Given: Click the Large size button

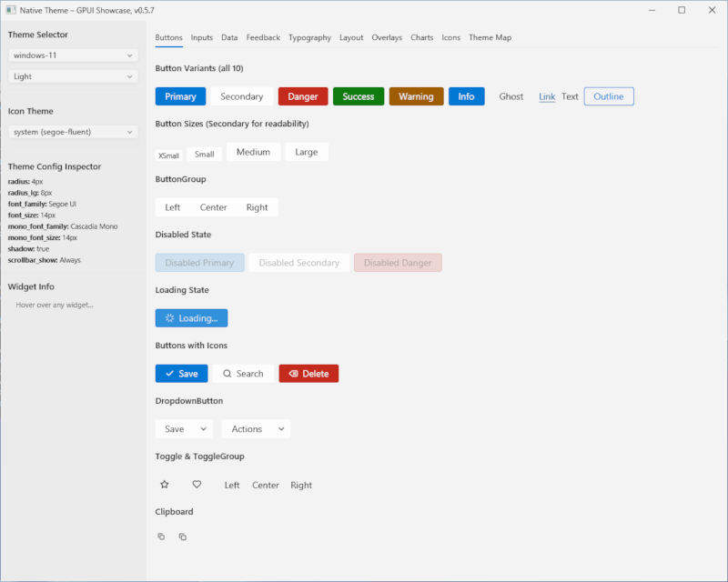Looking at the screenshot, I should [307, 152].
